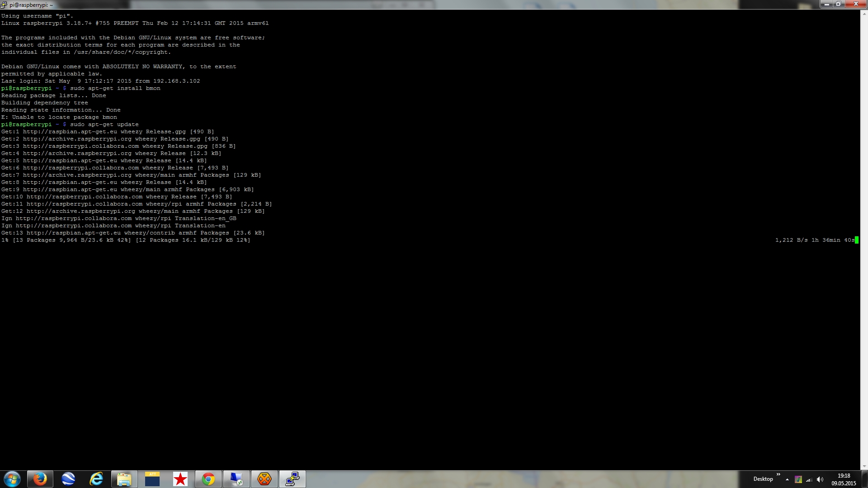Open the network signal tray icon
The height and width of the screenshot is (488, 868).
(809, 479)
